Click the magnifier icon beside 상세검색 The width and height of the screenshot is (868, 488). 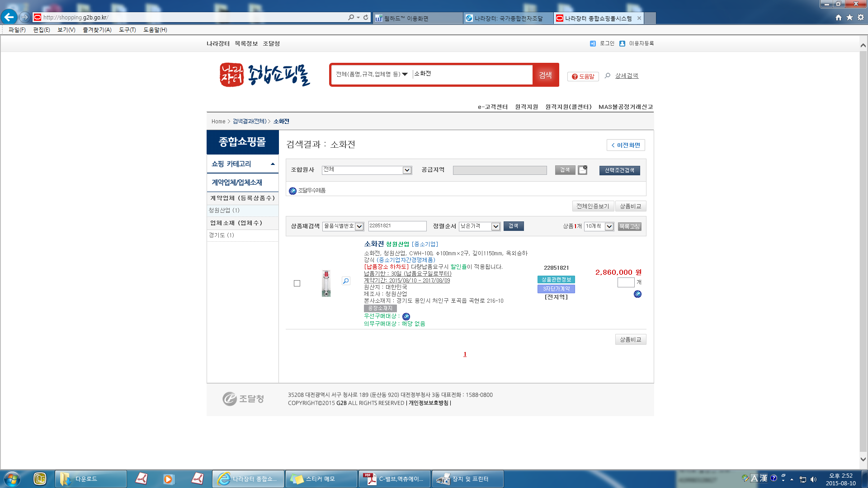(608, 75)
